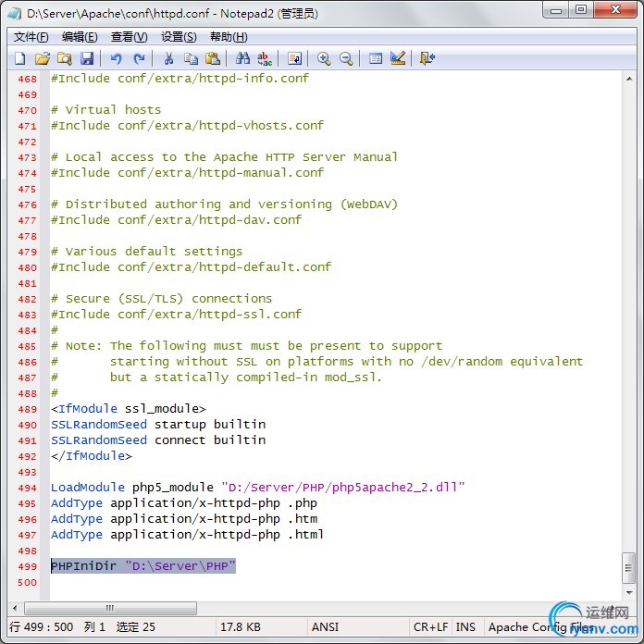Image resolution: width=644 pixels, height=644 pixels.
Task: Click line number 500 in margin
Action: click(x=27, y=582)
